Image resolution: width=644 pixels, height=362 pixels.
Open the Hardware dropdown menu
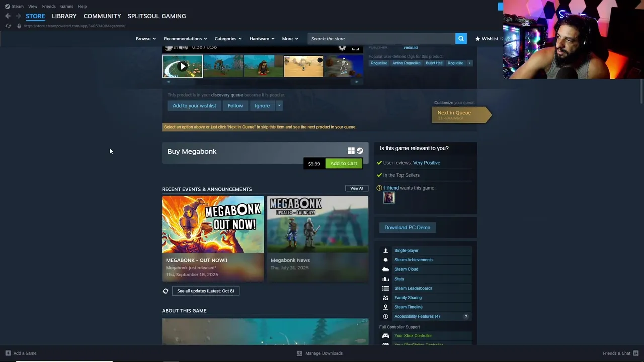click(262, 39)
